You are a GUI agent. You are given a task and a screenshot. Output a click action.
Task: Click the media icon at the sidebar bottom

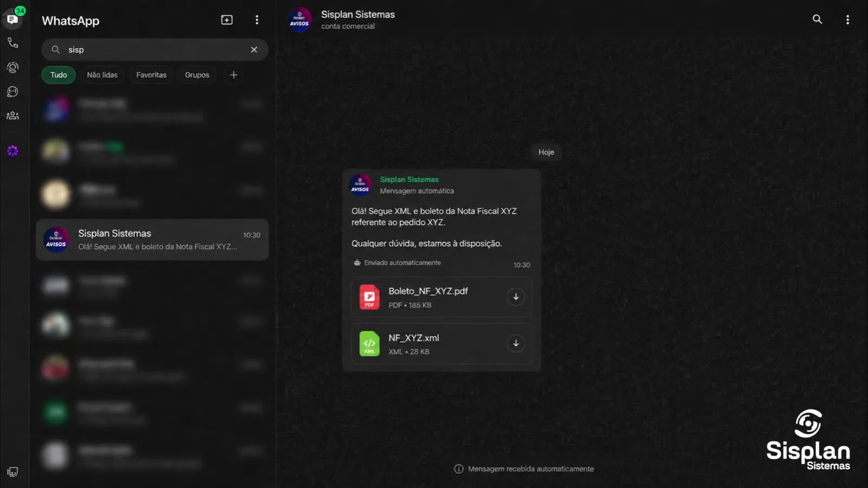point(12,472)
